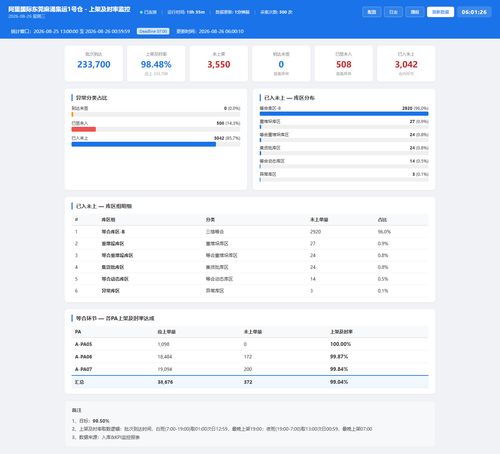Click the 14 (0.5%) zone distribution value
Viewport: 500px width, 454px height.
(419, 161)
